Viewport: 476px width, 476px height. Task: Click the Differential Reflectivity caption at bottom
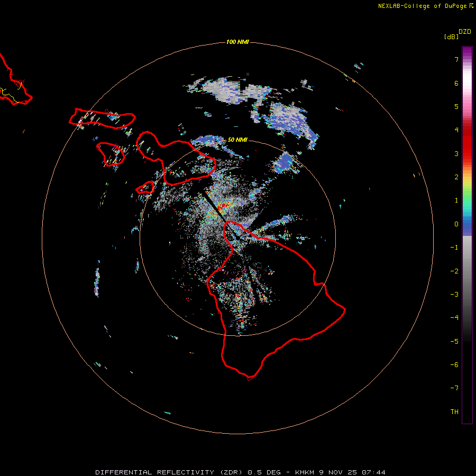(240, 472)
